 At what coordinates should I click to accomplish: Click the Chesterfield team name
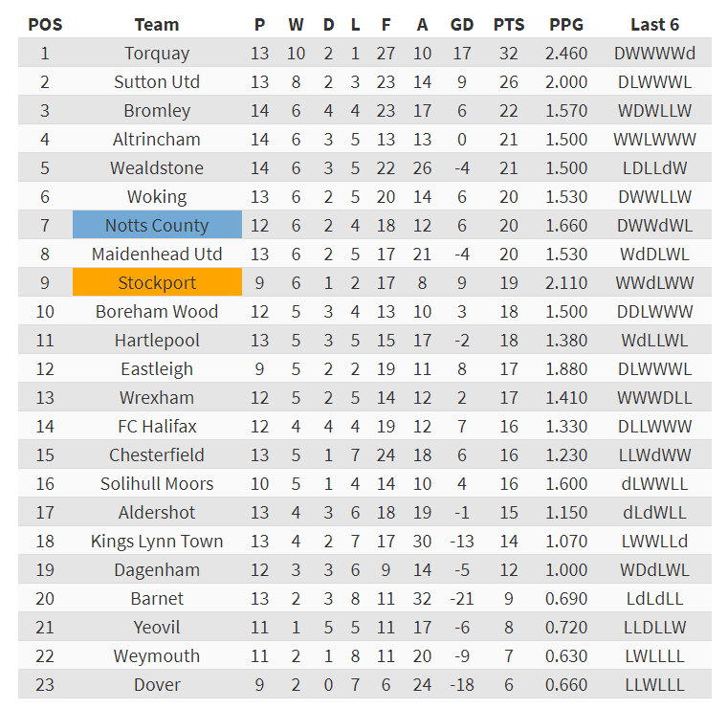pyautogui.click(x=157, y=455)
